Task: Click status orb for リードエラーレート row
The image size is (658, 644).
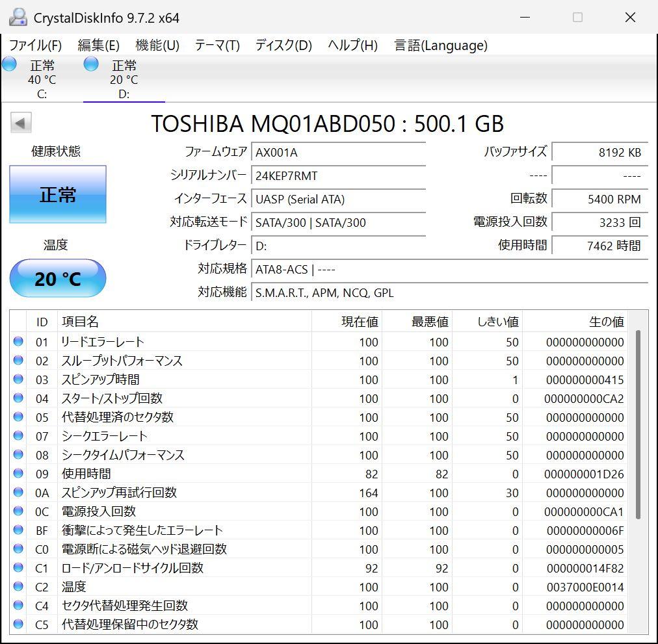Action: [18, 342]
